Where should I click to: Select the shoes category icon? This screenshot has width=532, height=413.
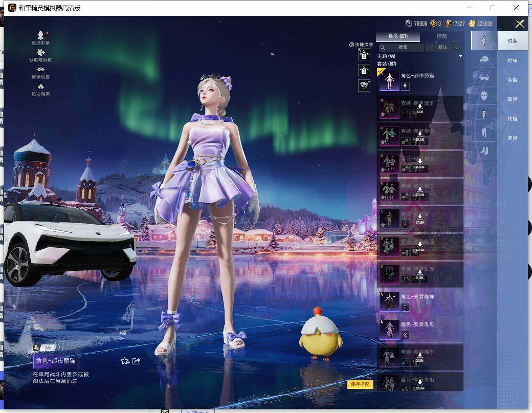(484, 150)
